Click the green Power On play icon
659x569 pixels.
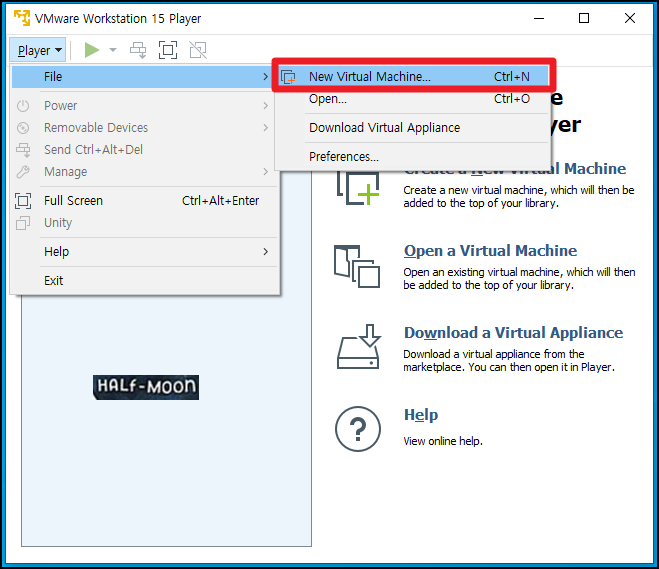(x=92, y=50)
